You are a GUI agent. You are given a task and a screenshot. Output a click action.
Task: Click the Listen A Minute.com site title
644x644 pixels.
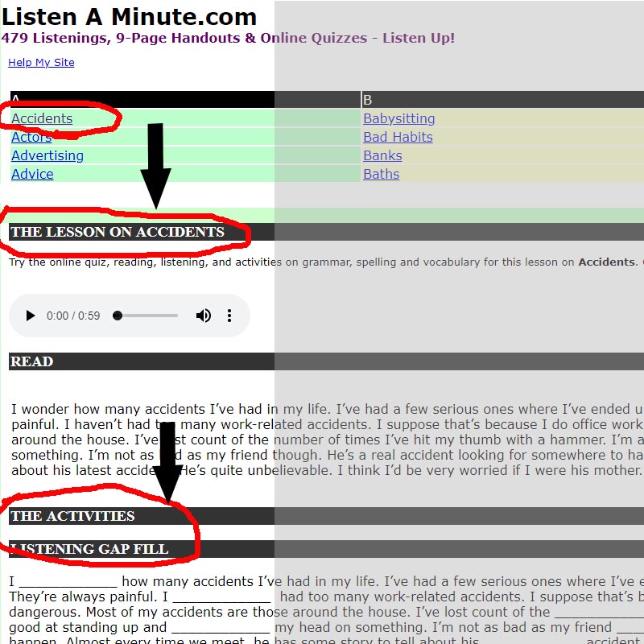(129, 16)
